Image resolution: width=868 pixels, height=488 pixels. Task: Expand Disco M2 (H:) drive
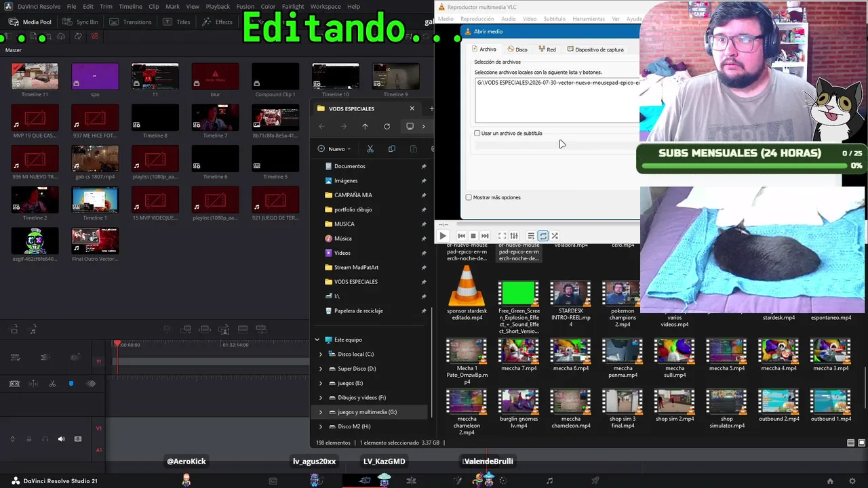[321, 427]
